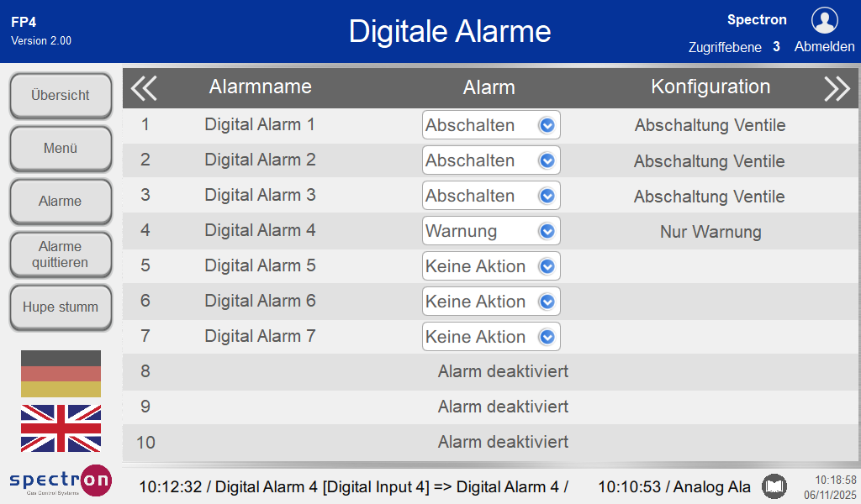Click the user profile icon
The height and width of the screenshot is (504, 861).
pos(824,20)
